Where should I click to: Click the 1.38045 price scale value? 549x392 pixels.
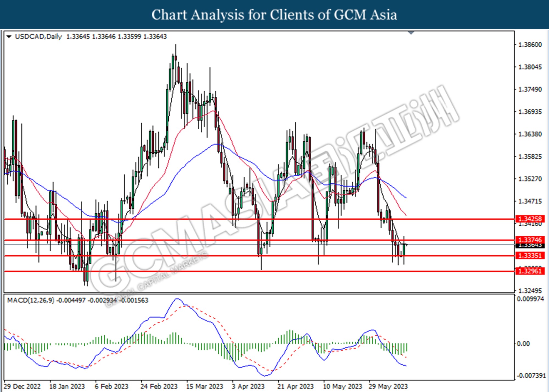(x=530, y=67)
